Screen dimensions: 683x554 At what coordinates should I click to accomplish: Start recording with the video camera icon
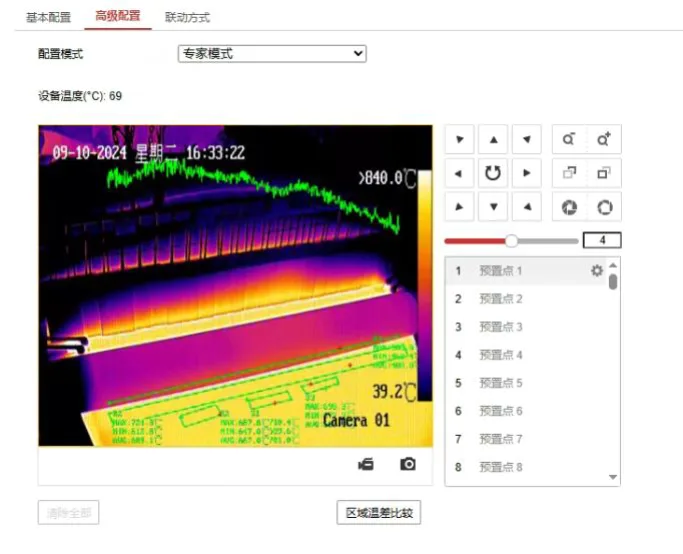366,464
